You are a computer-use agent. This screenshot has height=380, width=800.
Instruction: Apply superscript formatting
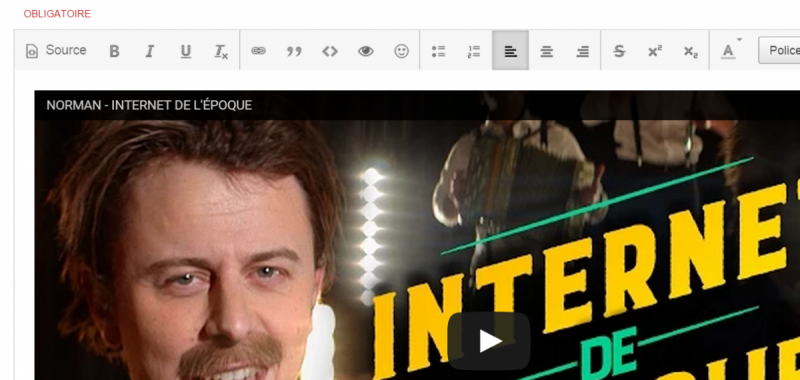coord(655,50)
